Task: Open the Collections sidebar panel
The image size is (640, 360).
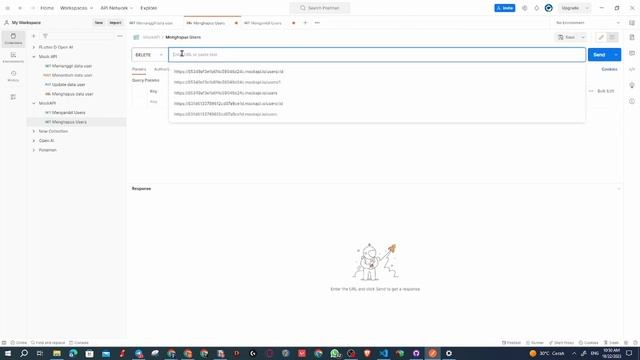Action: (x=13, y=39)
